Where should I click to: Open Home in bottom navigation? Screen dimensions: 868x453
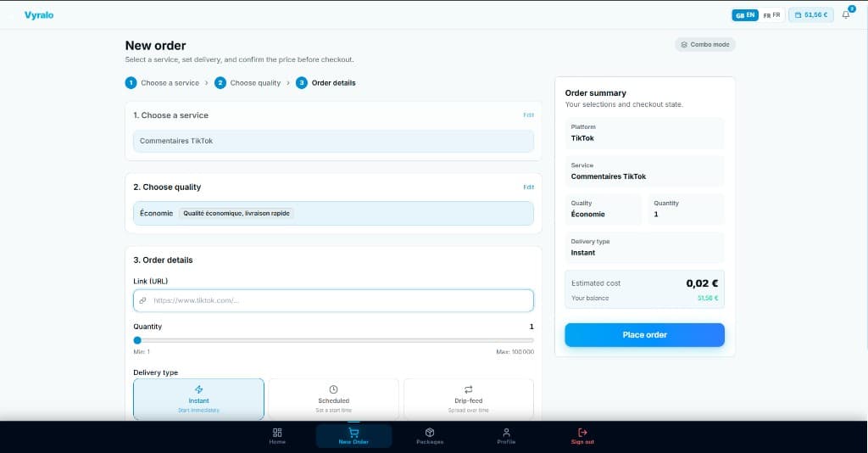(x=277, y=436)
